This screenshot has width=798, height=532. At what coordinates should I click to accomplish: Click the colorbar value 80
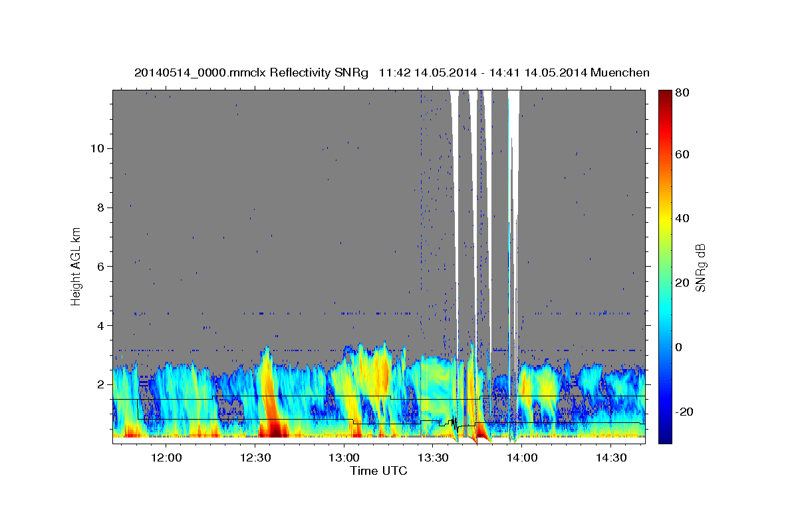tap(682, 92)
